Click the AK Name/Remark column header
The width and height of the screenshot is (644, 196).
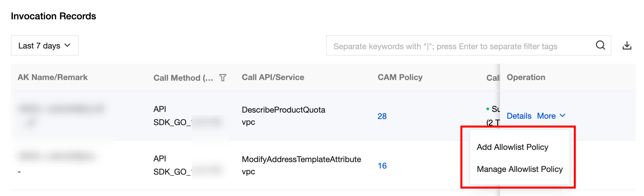53,77
